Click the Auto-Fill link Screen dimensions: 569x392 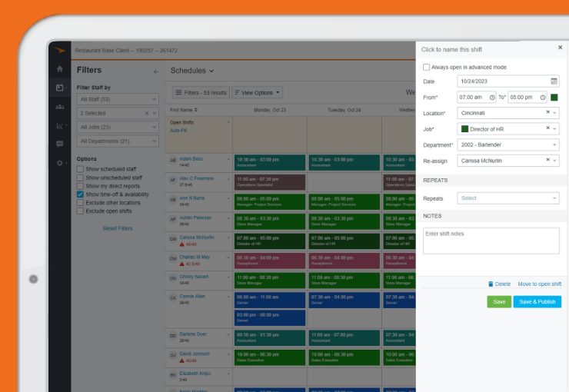[178, 131]
